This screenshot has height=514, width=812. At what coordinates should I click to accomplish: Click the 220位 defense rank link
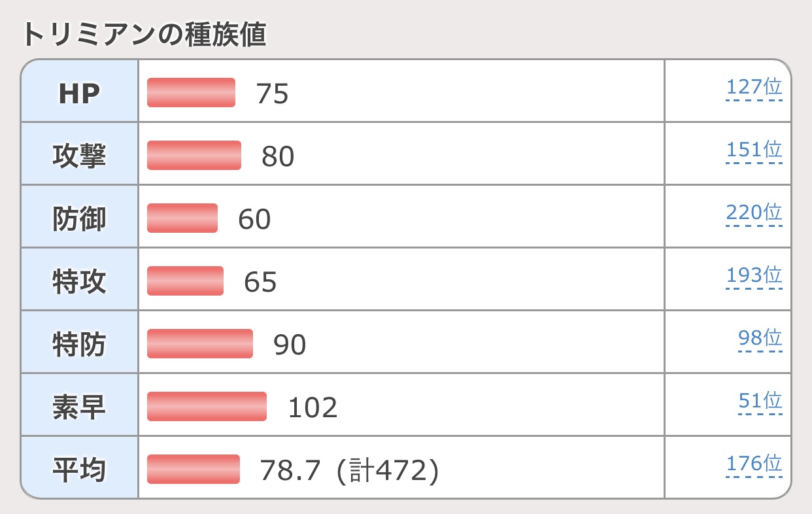pos(754,213)
